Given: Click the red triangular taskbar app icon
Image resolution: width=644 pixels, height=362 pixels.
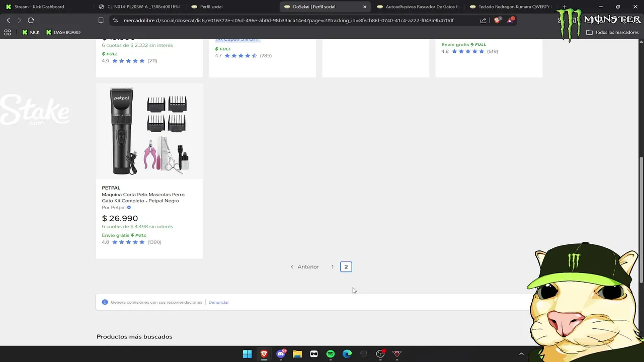Looking at the screenshot, I should (x=397, y=354).
